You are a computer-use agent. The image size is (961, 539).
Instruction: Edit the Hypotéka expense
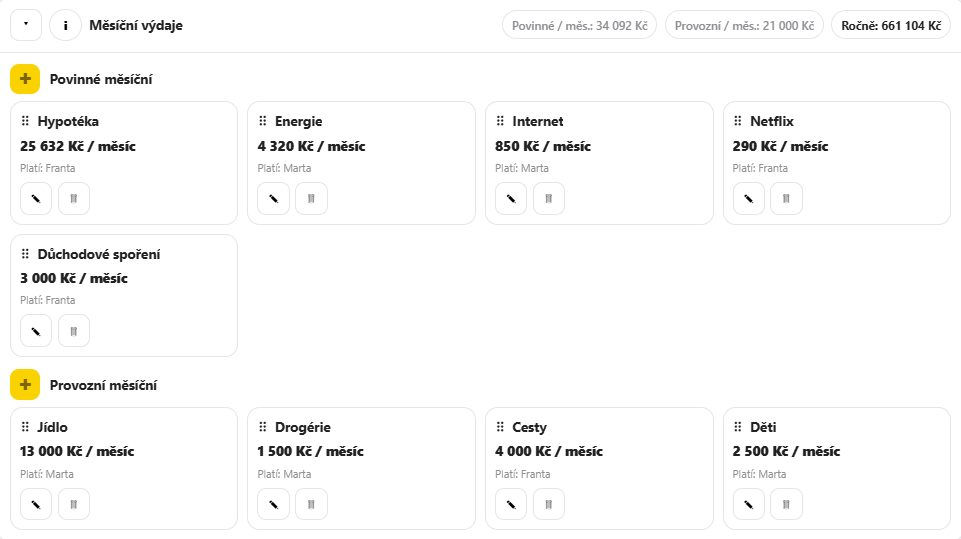36,199
